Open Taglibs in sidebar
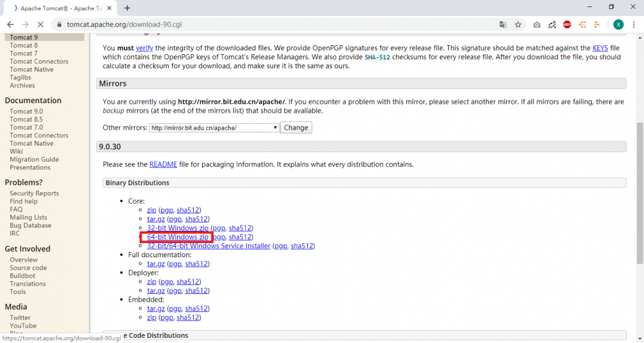644x343 pixels. pos(21,78)
